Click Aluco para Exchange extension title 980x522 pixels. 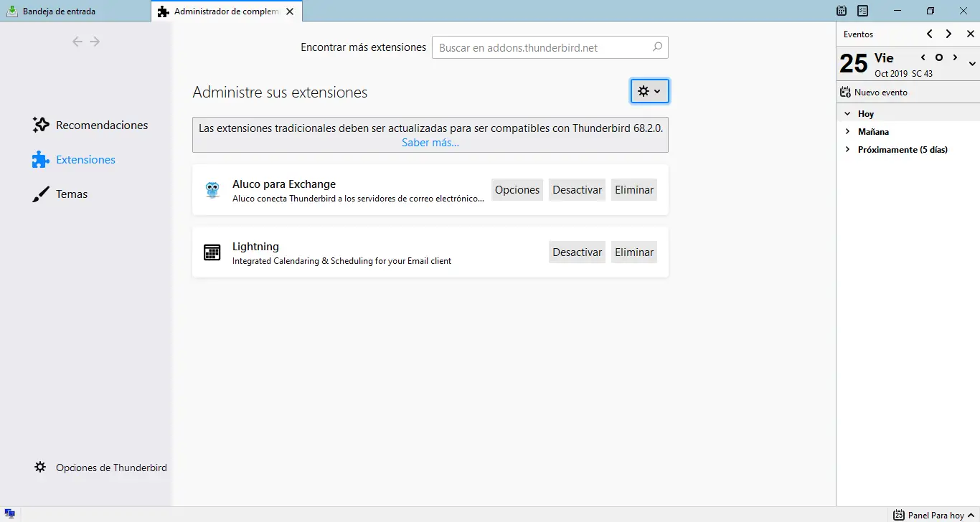284,184
